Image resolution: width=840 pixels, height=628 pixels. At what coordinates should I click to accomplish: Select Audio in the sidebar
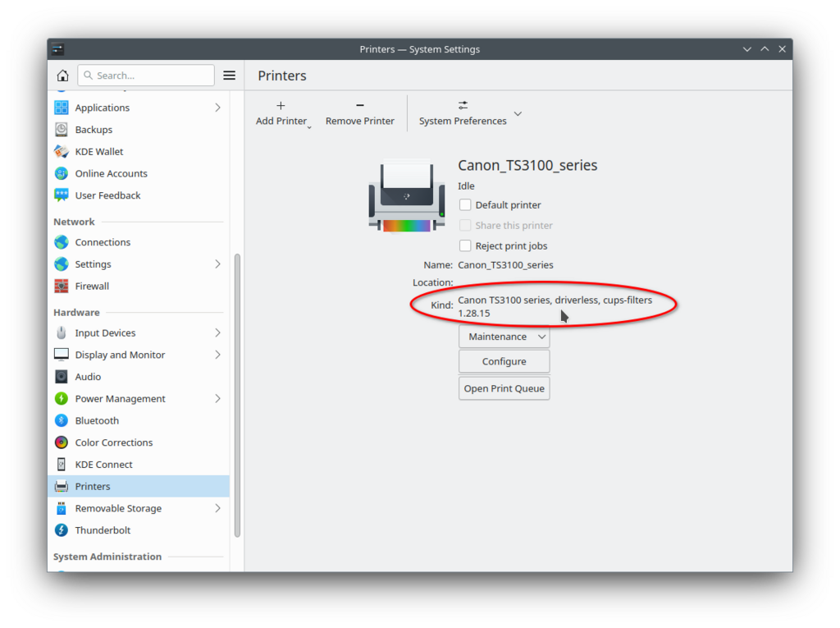pos(88,377)
